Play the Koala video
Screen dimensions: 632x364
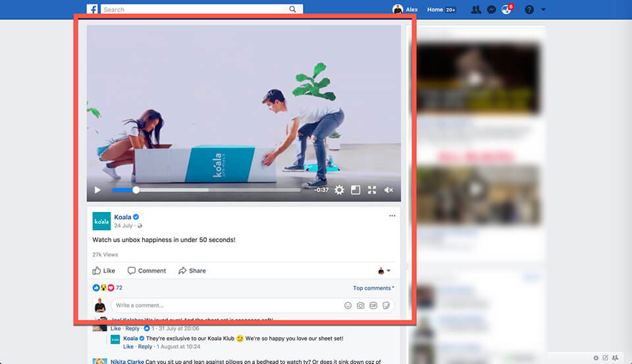pyautogui.click(x=97, y=190)
